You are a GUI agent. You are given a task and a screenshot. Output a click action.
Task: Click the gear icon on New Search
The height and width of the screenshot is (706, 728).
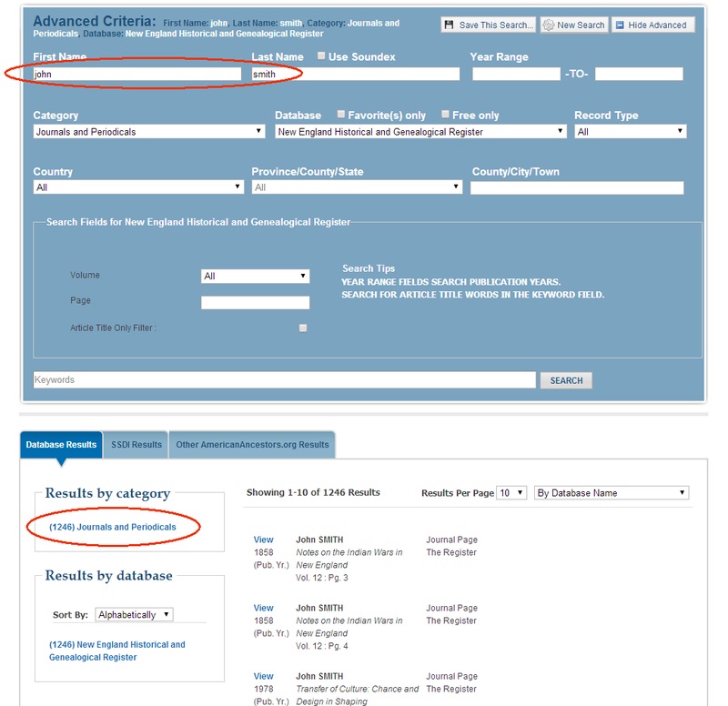(x=549, y=25)
